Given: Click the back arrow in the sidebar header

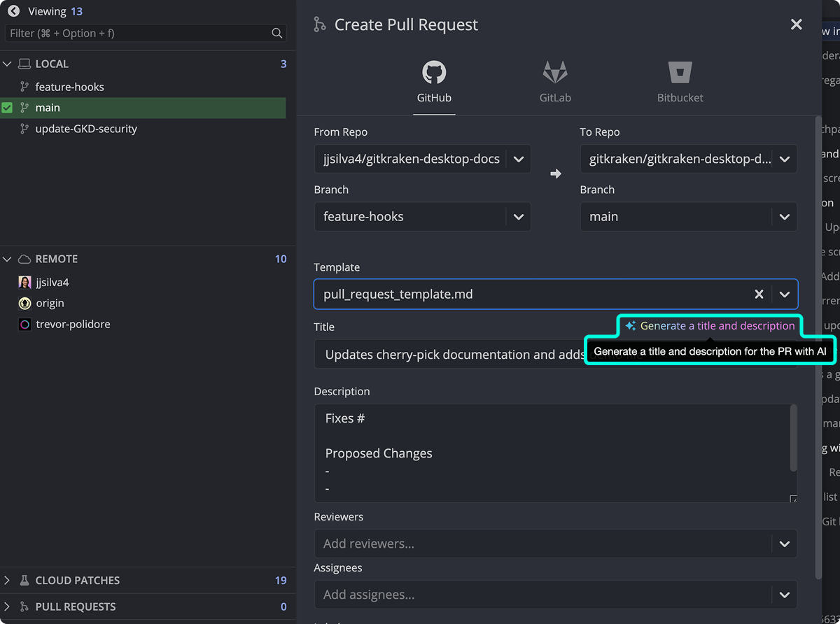Looking at the screenshot, I should click(x=13, y=10).
